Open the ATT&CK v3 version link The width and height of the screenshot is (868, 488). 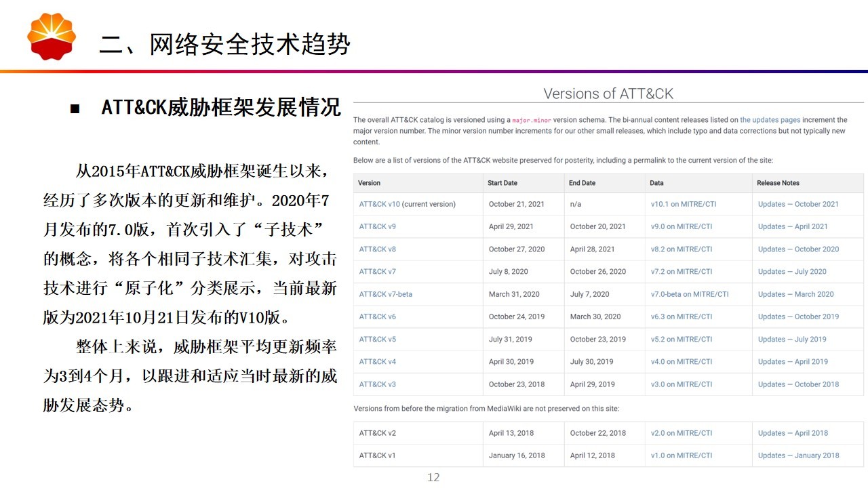click(x=378, y=384)
